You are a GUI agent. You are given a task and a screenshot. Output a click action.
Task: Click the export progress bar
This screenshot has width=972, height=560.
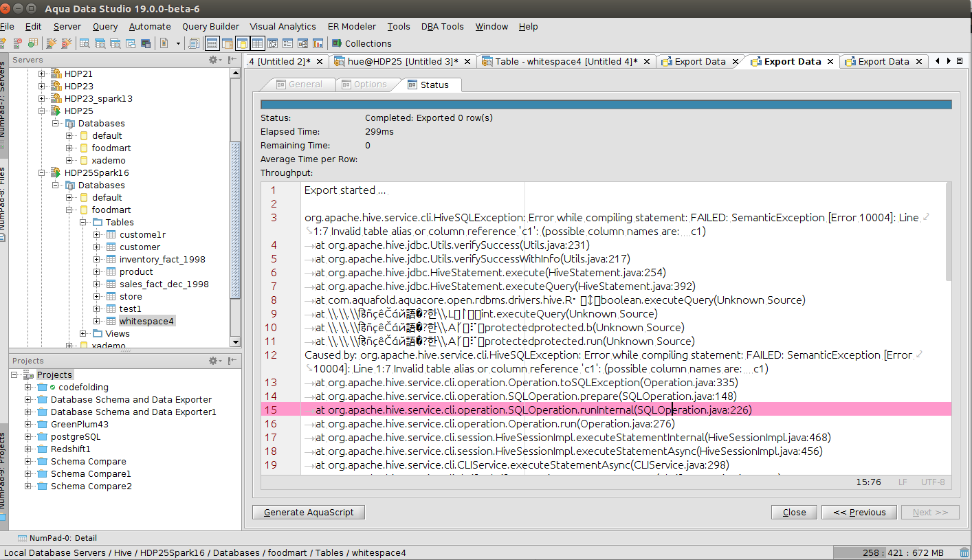(606, 104)
